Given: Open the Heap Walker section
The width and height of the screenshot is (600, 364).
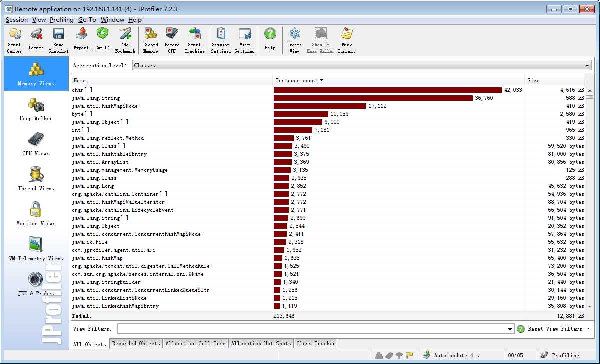Looking at the screenshot, I should (x=36, y=109).
